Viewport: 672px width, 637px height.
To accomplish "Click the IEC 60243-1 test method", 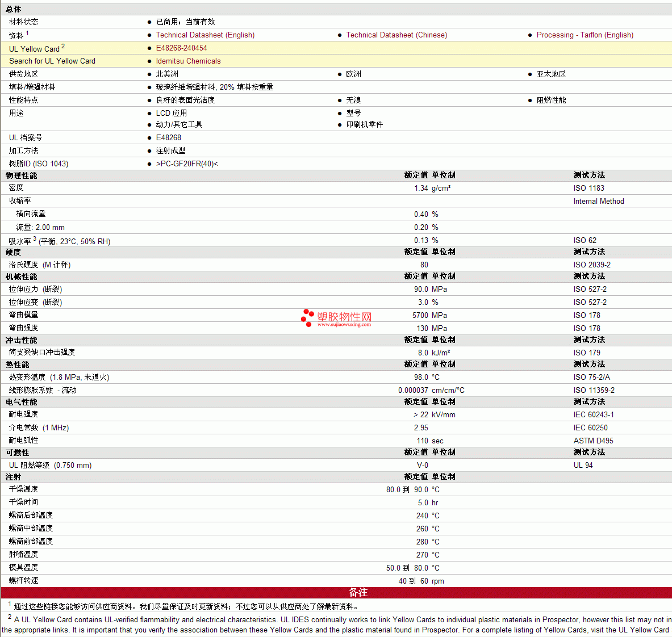I will tap(593, 415).
